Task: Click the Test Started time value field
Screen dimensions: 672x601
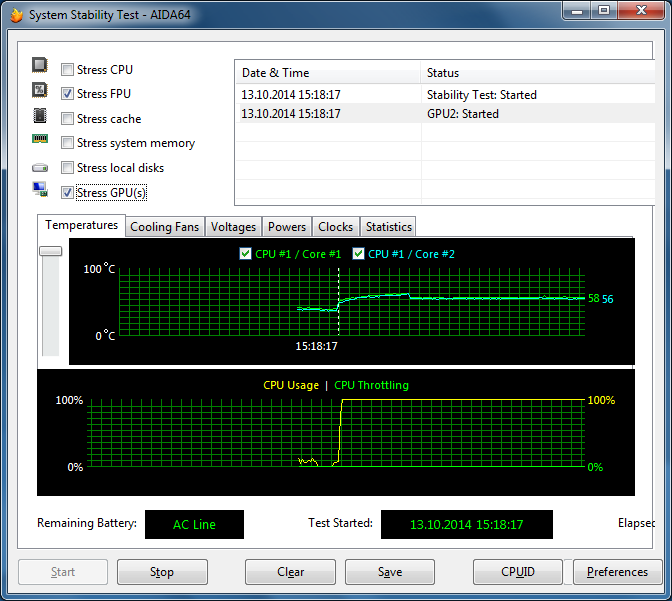Action: coord(467,524)
